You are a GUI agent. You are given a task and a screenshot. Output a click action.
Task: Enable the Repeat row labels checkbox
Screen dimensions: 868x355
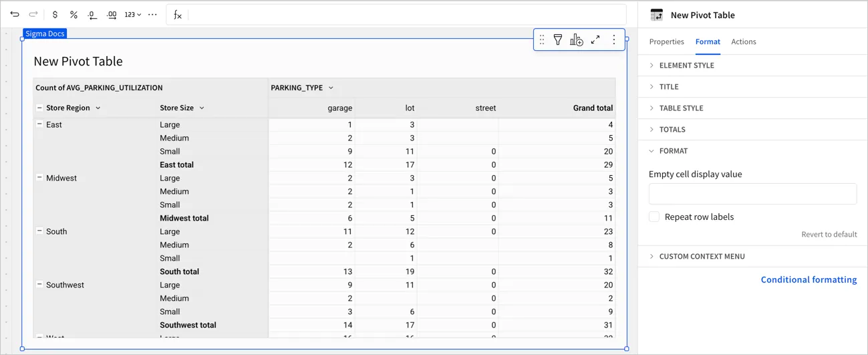[x=654, y=217]
